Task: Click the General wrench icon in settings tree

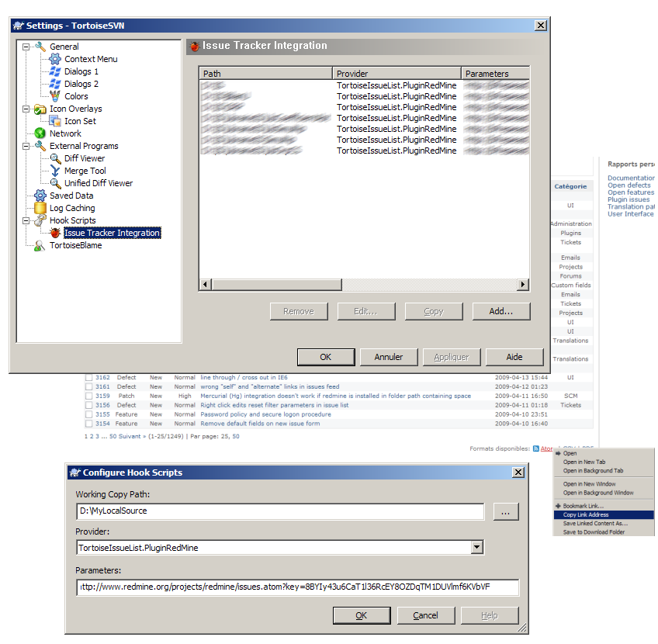Action: (x=40, y=47)
